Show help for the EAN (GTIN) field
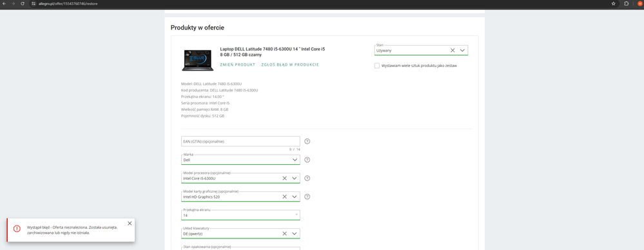 307,141
